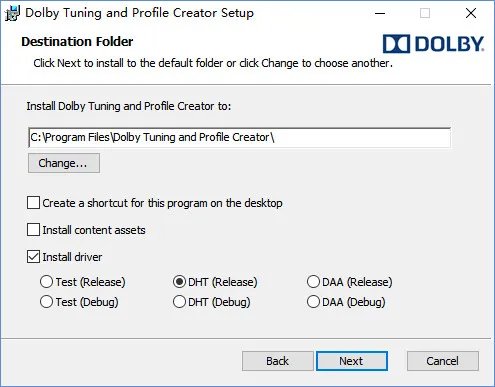
Task: Pick the DAA (Release) driver option
Action: [x=313, y=282]
